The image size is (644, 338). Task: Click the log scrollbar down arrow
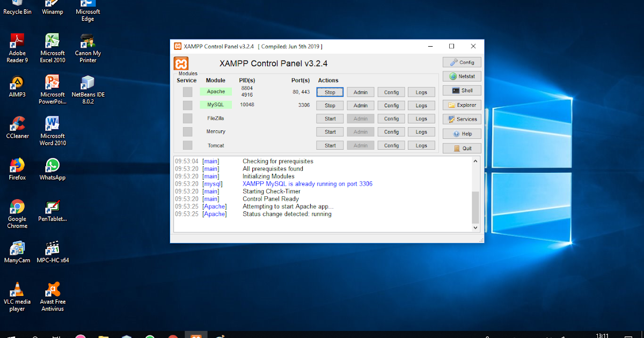475,227
